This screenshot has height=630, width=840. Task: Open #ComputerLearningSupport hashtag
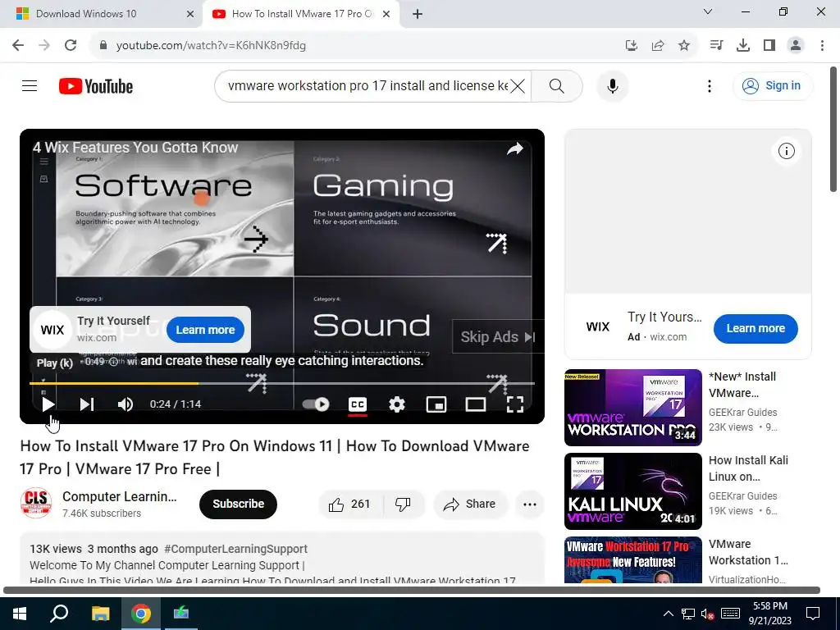(x=235, y=549)
